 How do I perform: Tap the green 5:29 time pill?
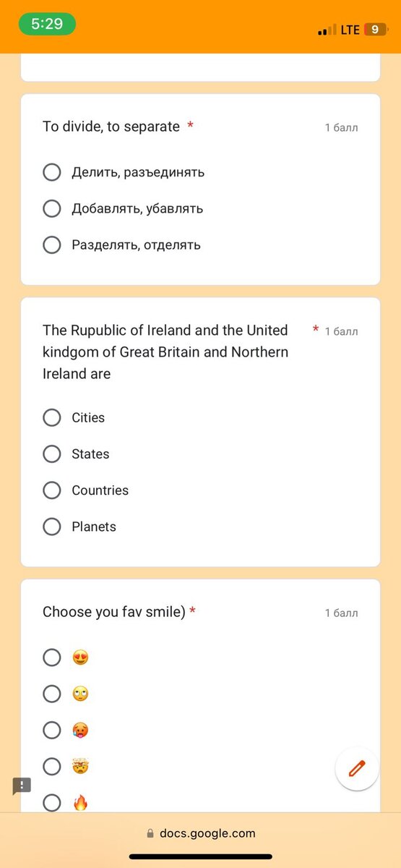[47, 24]
